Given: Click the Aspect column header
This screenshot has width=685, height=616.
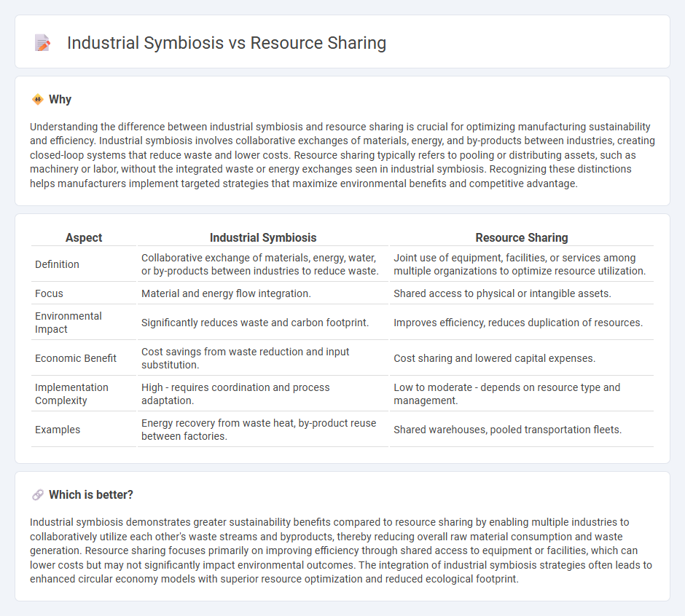Looking at the screenshot, I should [84, 237].
